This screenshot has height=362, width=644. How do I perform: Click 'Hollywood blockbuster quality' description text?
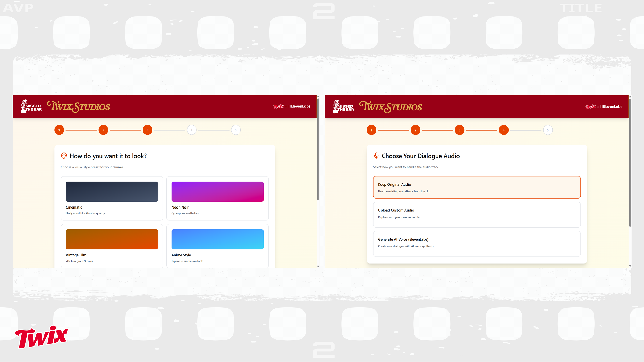[x=85, y=213]
